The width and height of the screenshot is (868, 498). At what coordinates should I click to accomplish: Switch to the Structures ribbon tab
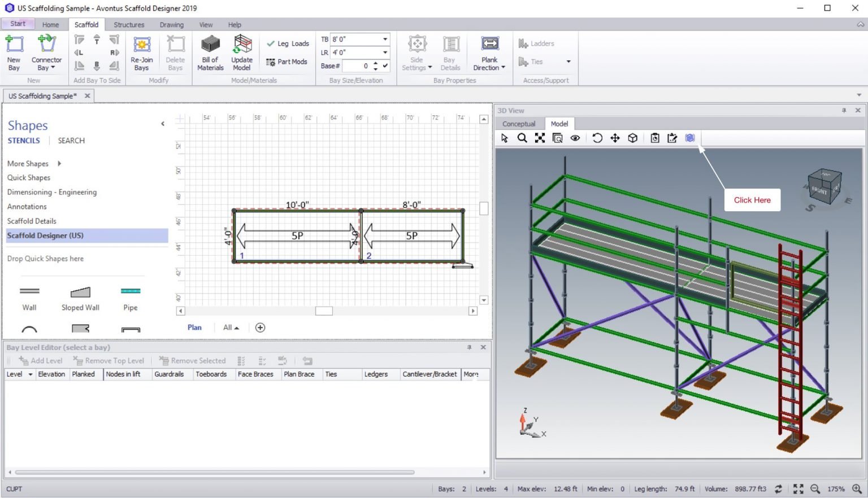coord(129,25)
